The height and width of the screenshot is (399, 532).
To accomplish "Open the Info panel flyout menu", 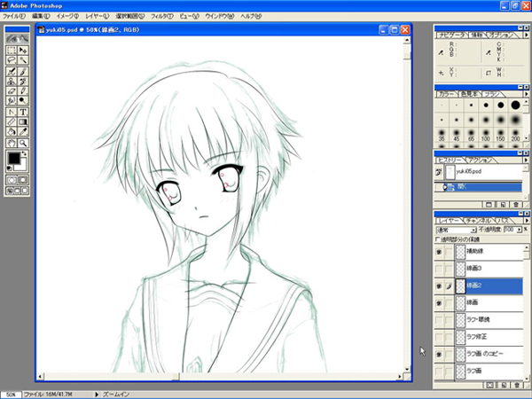I will (526, 35).
